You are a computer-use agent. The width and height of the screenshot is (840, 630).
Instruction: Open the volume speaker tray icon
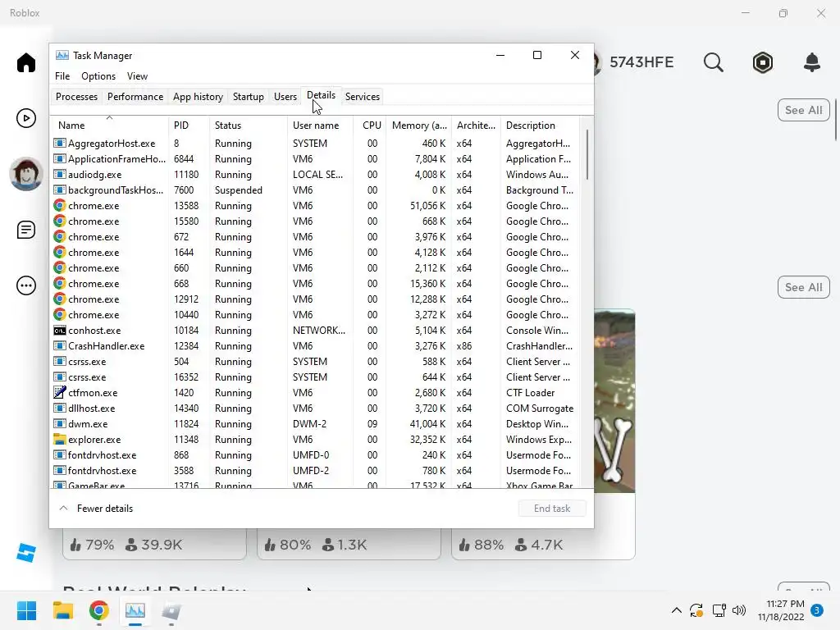pos(739,610)
